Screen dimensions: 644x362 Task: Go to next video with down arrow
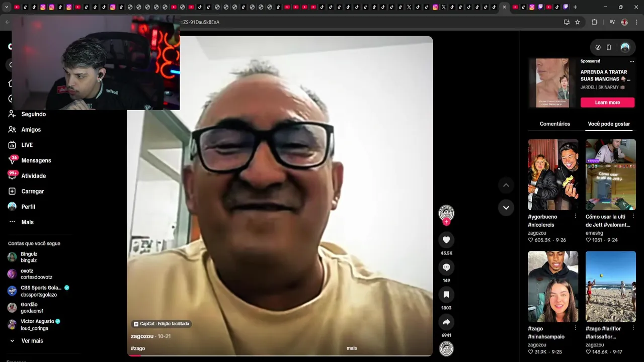click(x=506, y=207)
